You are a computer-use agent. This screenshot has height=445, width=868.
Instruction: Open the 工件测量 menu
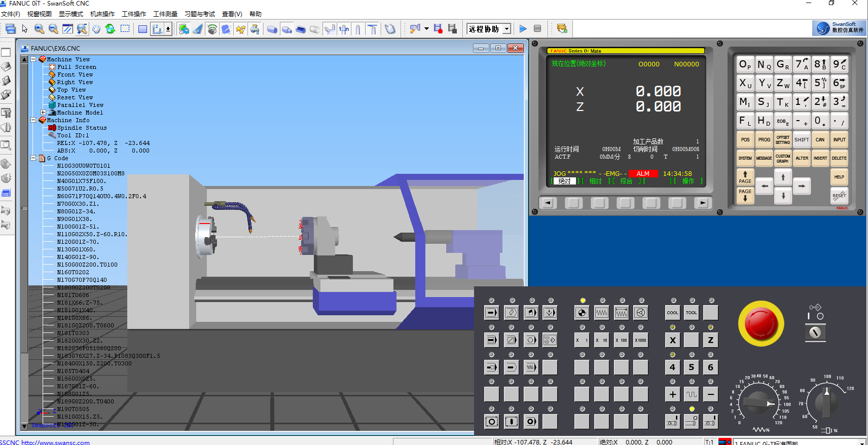165,14
